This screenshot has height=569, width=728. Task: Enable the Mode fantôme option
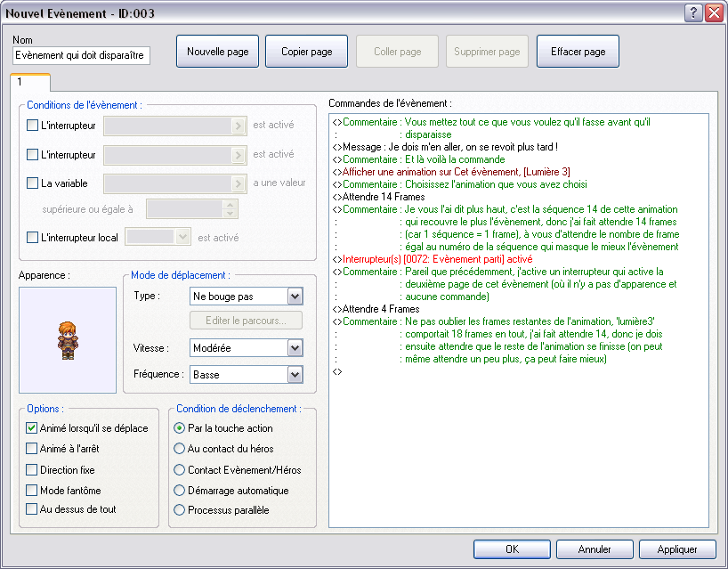coord(31,490)
